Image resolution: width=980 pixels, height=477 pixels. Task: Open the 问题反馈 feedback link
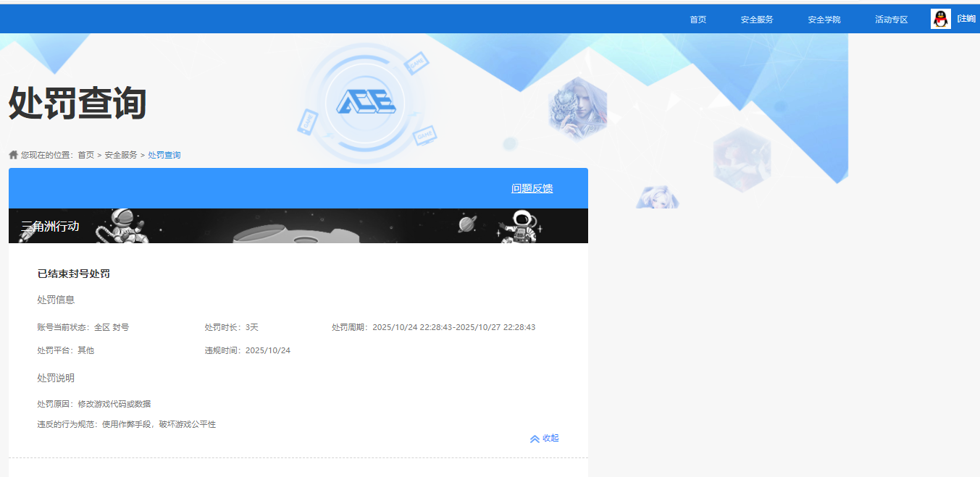tap(532, 187)
